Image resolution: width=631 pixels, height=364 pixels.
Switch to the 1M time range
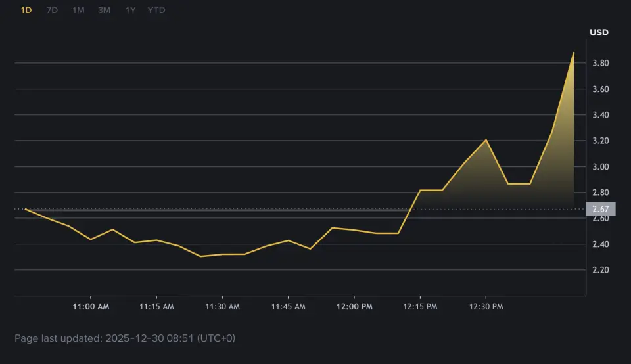[78, 10]
